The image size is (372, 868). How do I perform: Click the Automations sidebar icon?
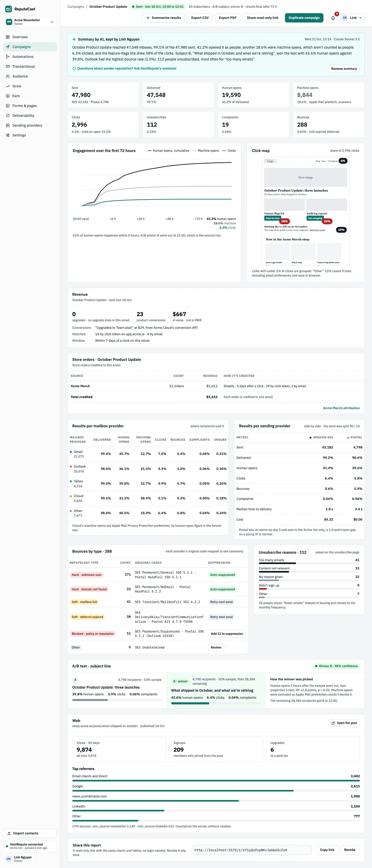(8, 57)
